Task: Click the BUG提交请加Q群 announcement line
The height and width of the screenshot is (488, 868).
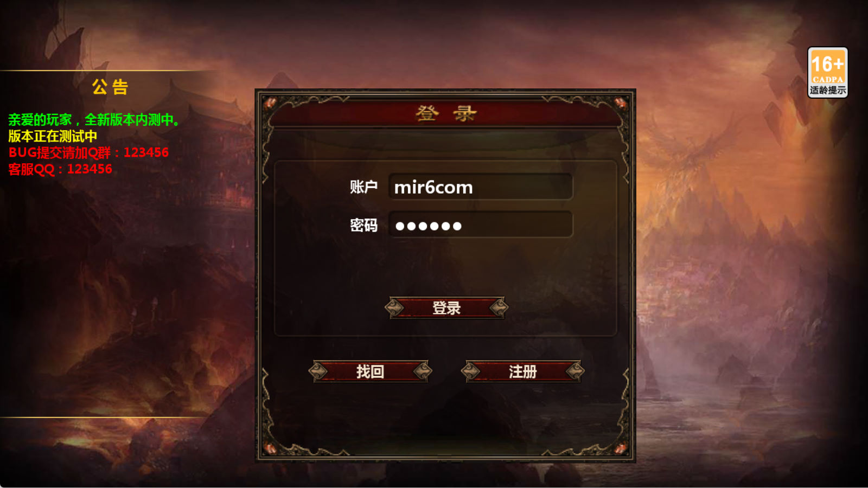Action: pyautogui.click(x=88, y=152)
